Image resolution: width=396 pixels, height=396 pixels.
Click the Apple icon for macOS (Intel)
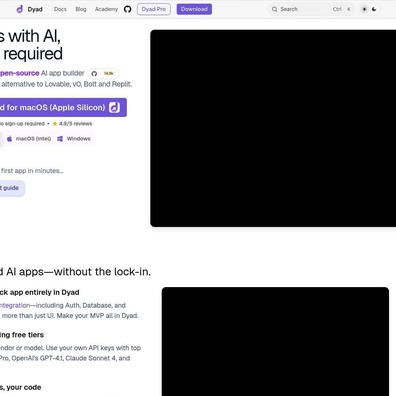(10, 139)
